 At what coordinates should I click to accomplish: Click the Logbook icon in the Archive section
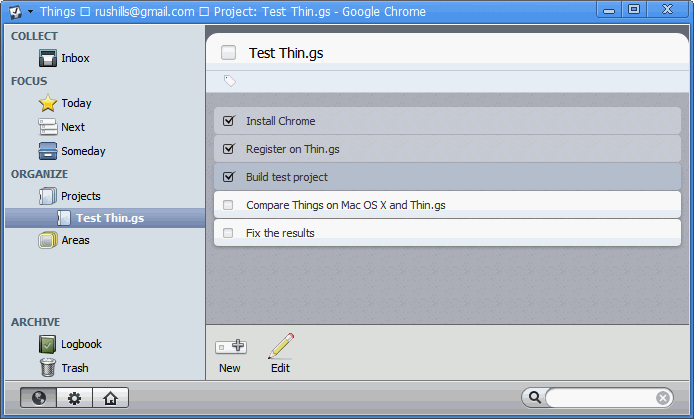pyautogui.click(x=47, y=344)
